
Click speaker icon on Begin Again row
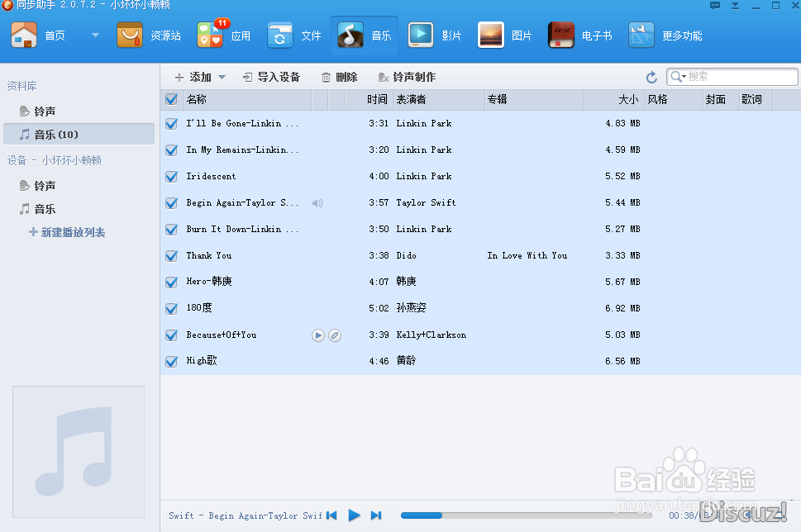click(x=317, y=203)
